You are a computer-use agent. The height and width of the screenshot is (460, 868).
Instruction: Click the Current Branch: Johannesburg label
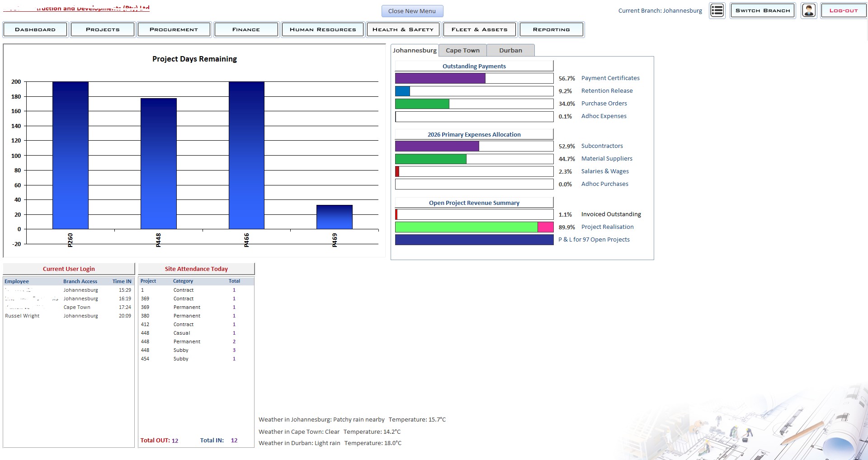(x=660, y=10)
